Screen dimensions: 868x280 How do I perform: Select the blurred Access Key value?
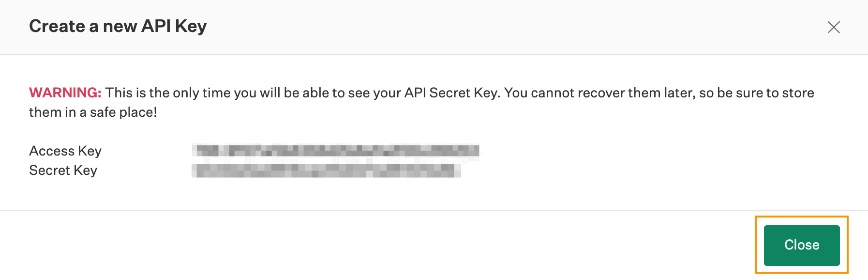point(336,151)
